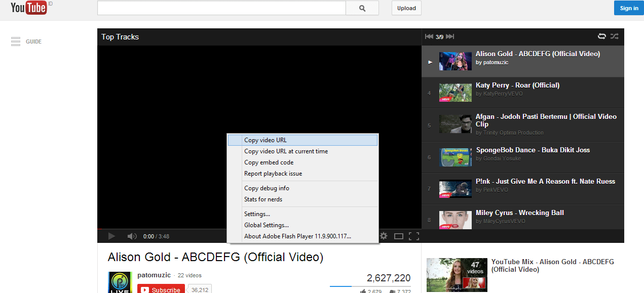Click Katy Perry - Roar (Official) title
This screenshot has width=644, height=293.
pyautogui.click(x=517, y=85)
